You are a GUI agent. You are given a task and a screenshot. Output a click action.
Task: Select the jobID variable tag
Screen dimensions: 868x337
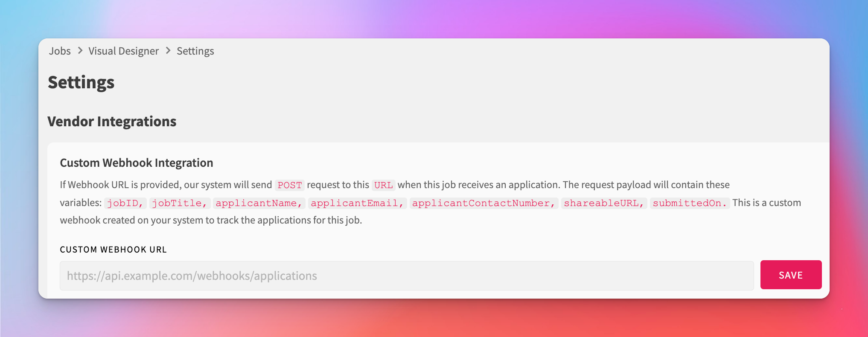(x=125, y=203)
